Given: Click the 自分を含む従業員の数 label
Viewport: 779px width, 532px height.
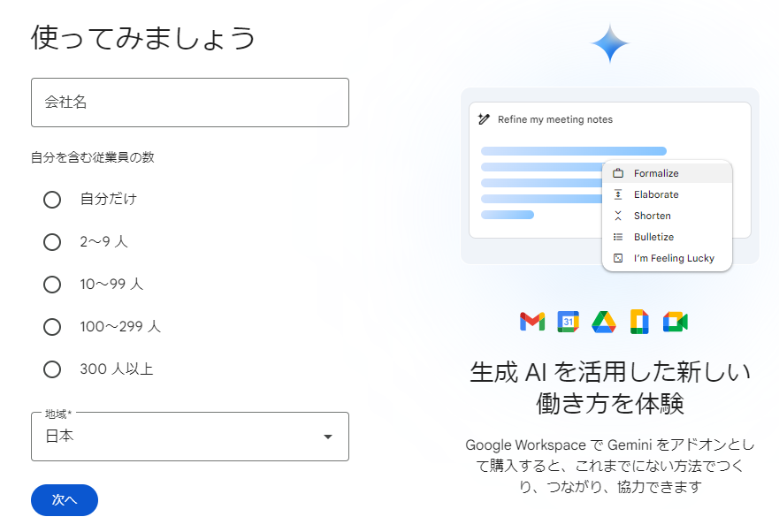Looking at the screenshot, I should click(93, 157).
